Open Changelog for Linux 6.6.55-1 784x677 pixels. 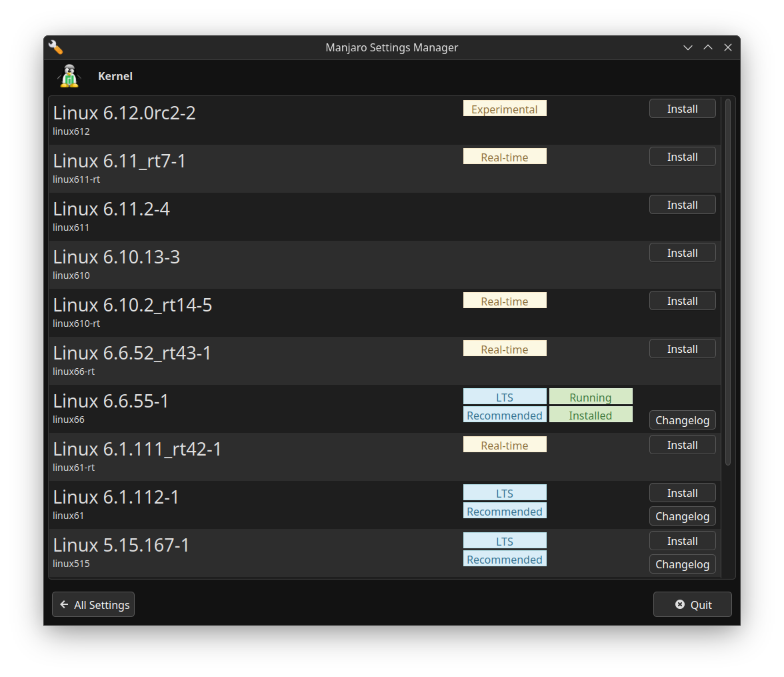[682, 420]
